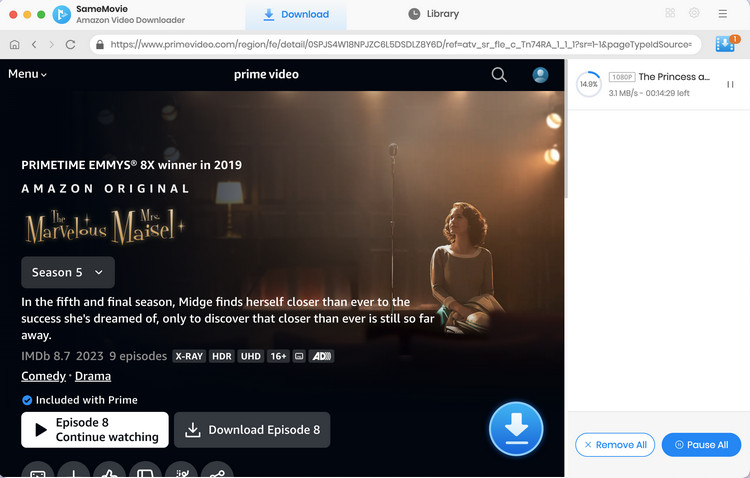Click Download Episode 8 button

pyautogui.click(x=252, y=430)
